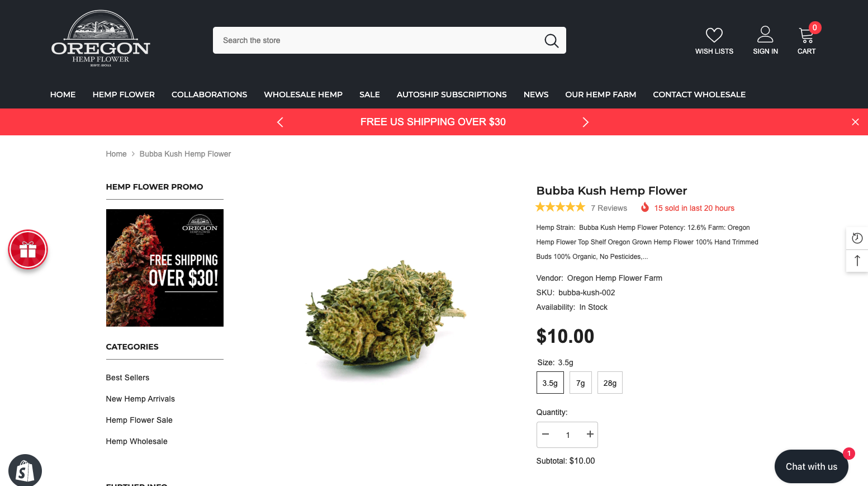Select the 7g size option
This screenshot has width=868, height=486.
coord(581,383)
